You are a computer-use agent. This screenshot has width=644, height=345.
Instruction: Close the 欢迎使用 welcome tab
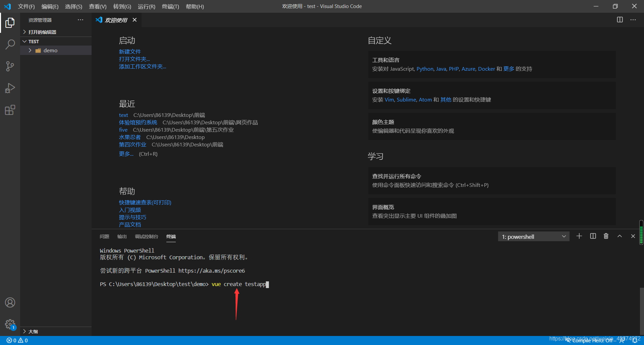tap(135, 20)
